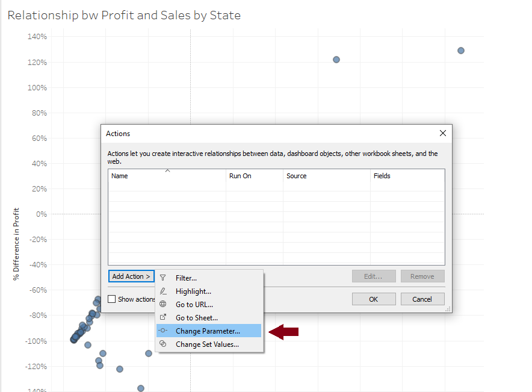The height and width of the screenshot is (392, 532).
Task: Click the Filter funnel icon in menu
Action: 162,278
